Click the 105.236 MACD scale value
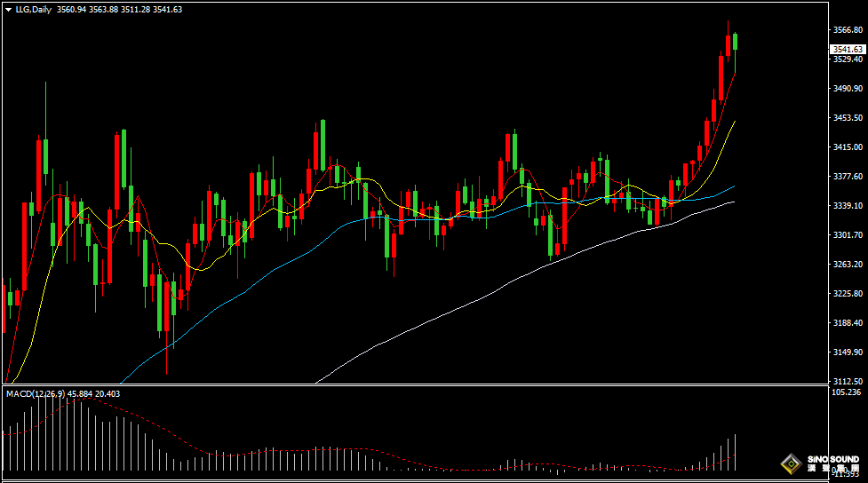 [846, 392]
